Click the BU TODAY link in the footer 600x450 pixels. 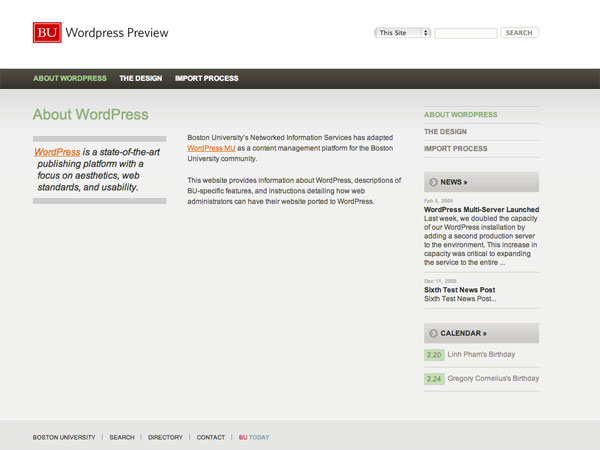[x=254, y=437]
